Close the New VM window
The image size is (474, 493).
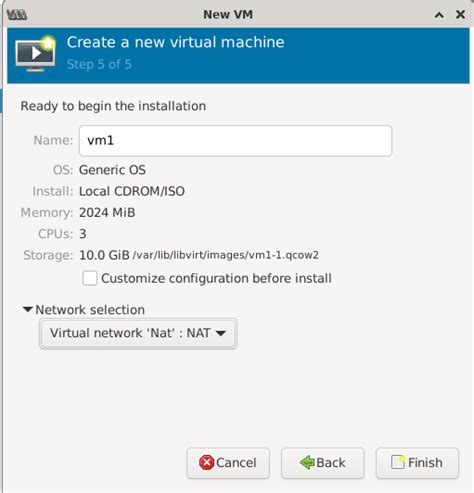click(460, 15)
